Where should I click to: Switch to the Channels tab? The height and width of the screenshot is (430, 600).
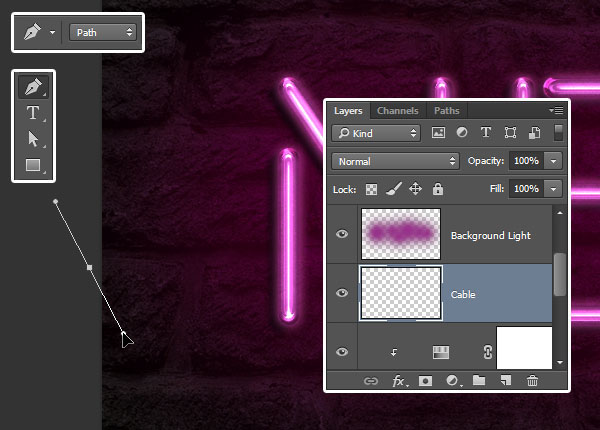(x=398, y=111)
